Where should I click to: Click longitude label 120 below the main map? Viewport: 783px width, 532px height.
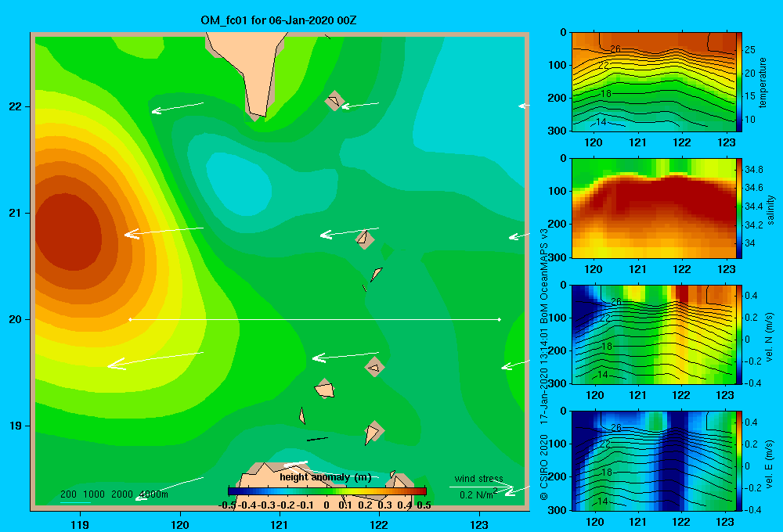[x=180, y=524]
